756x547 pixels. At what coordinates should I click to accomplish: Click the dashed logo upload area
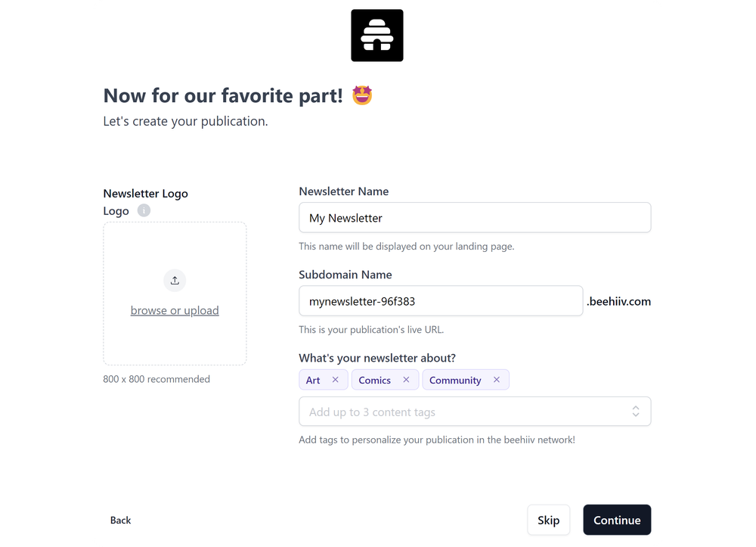175,294
